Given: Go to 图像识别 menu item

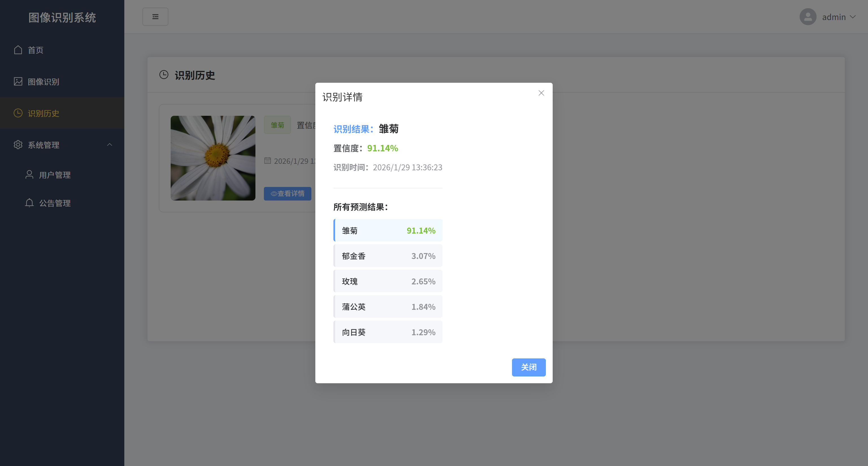Looking at the screenshot, I should click(43, 82).
